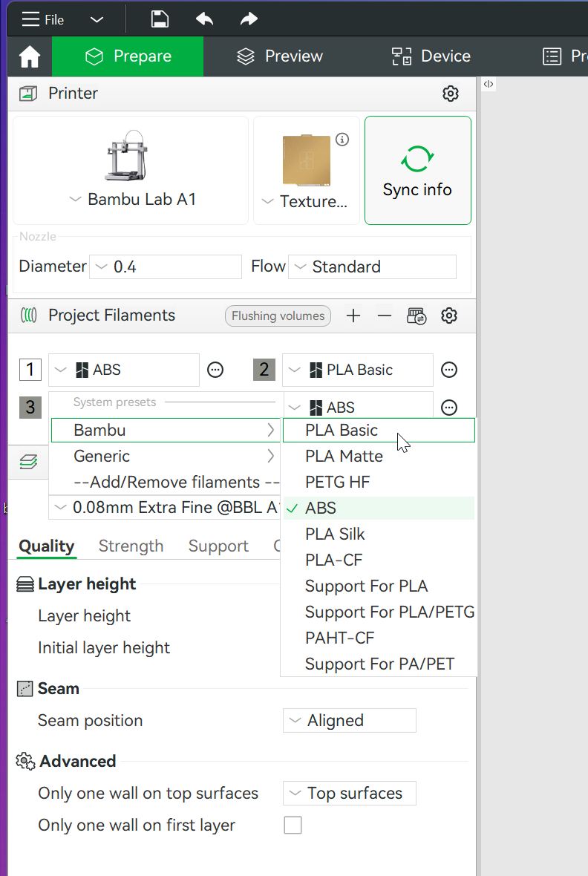Viewport: 588px width, 876px height.
Task: Open printer settings gear icon
Action: coord(450,94)
